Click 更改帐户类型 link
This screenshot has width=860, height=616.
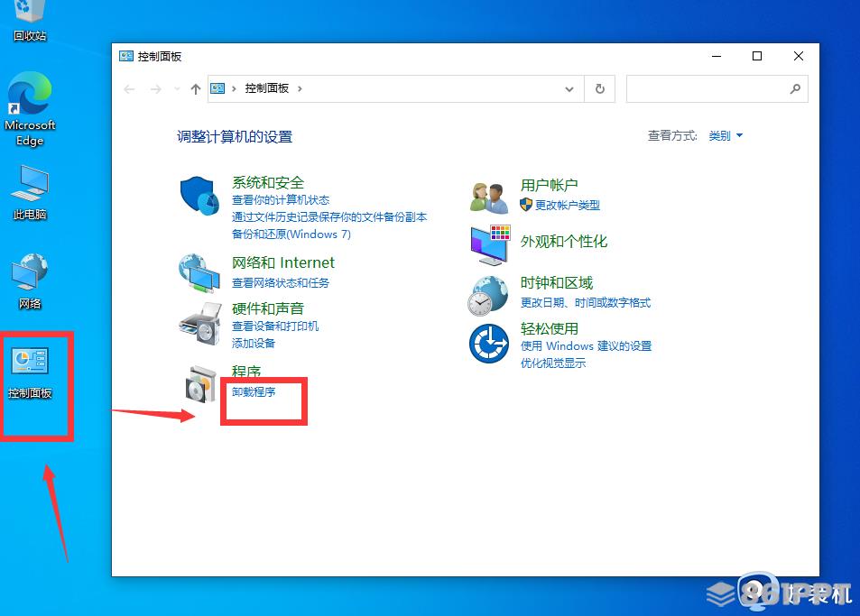click(567, 205)
